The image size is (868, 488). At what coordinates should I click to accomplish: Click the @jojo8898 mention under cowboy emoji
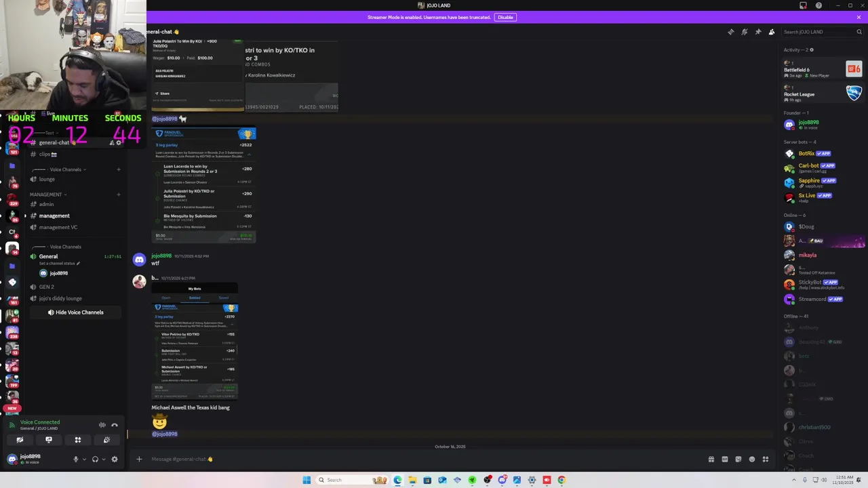point(164,434)
